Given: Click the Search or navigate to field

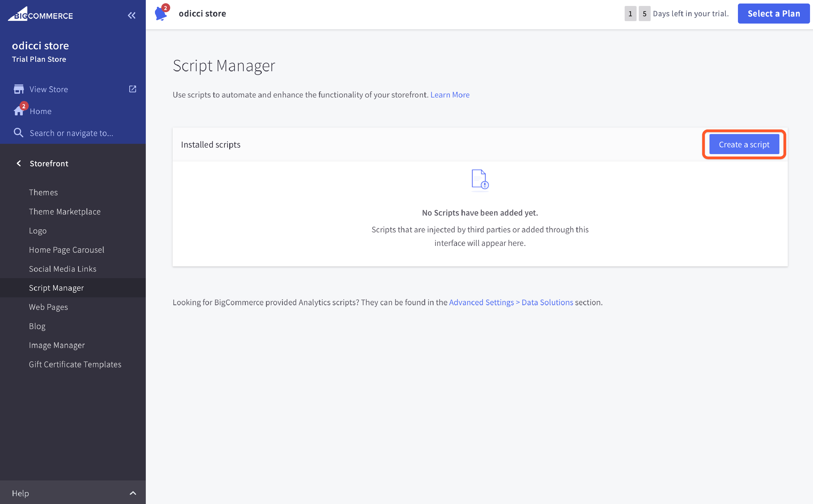Looking at the screenshot, I should tap(71, 133).
